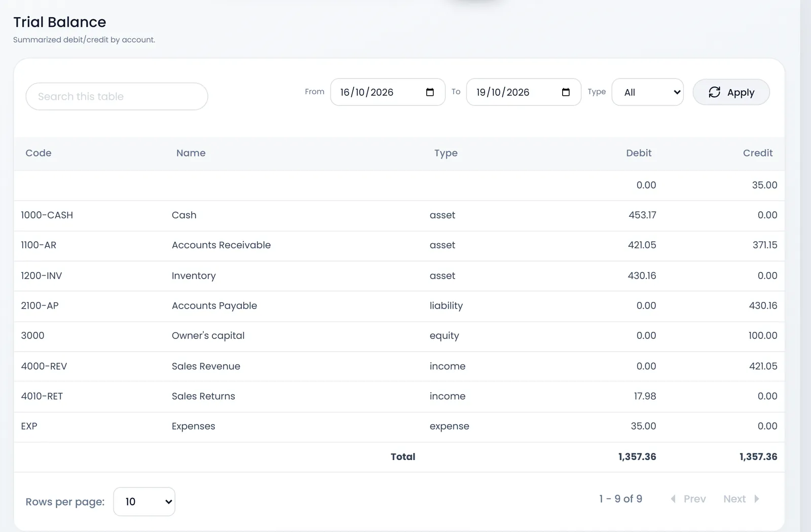Click the Debit column header
This screenshot has width=811, height=532.
[639, 153]
